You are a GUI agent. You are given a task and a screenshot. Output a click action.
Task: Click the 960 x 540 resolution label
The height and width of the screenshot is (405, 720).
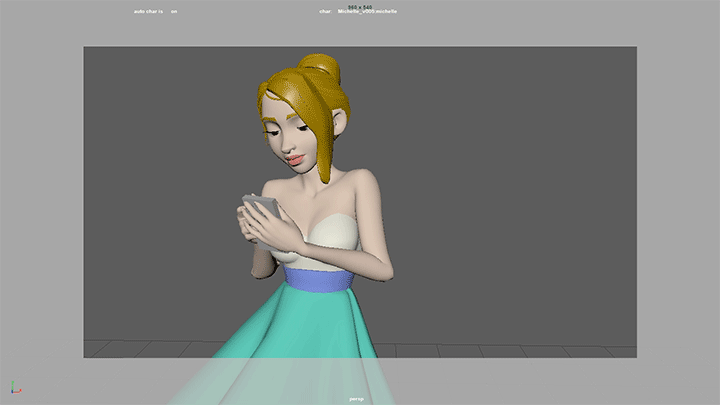click(359, 6)
